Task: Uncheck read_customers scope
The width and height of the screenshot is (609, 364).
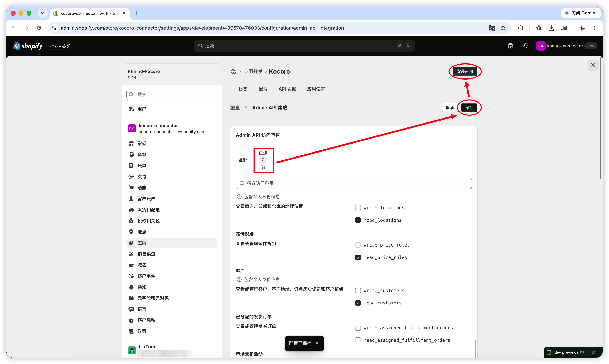Action: click(x=358, y=303)
